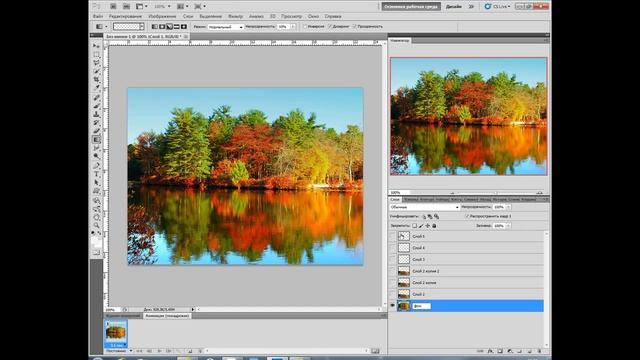Show the Слой 3 layer visibility
This screenshot has height=360, width=640.
393,260
